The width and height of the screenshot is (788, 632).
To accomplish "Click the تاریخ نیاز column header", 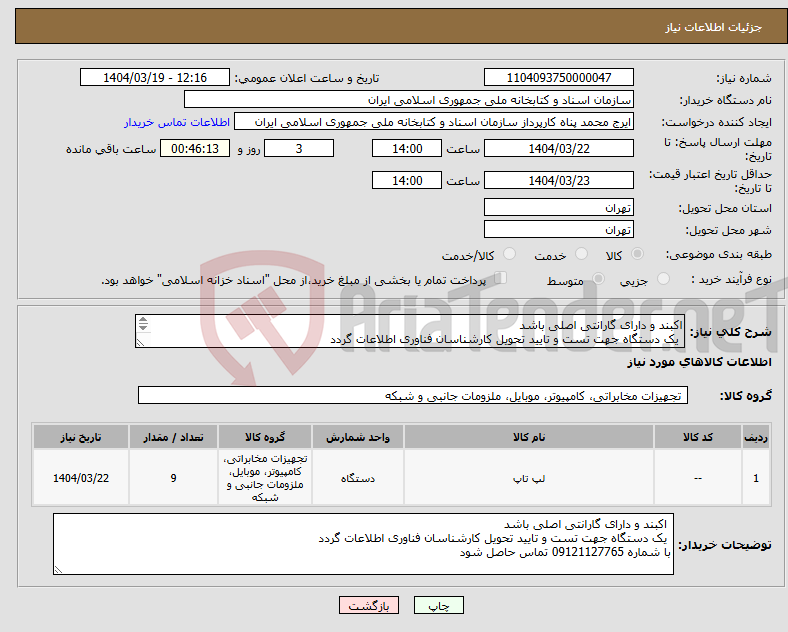I will pyautogui.click(x=81, y=437).
